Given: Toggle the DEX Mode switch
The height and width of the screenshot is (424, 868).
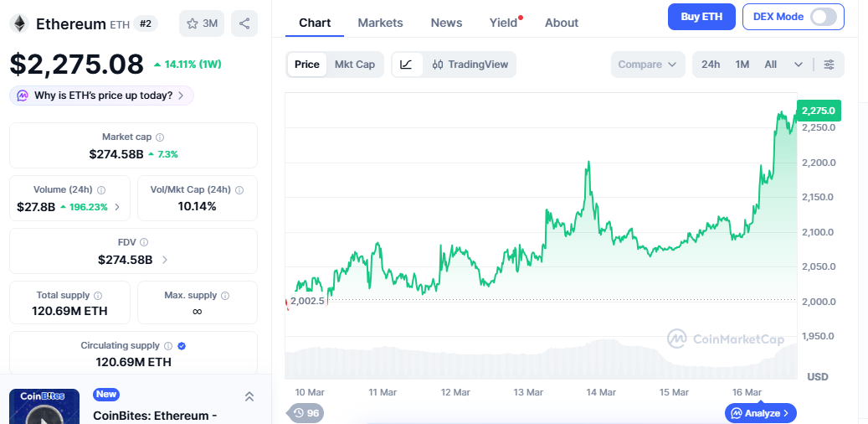Looking at the screenshot, I should [823, 17].
